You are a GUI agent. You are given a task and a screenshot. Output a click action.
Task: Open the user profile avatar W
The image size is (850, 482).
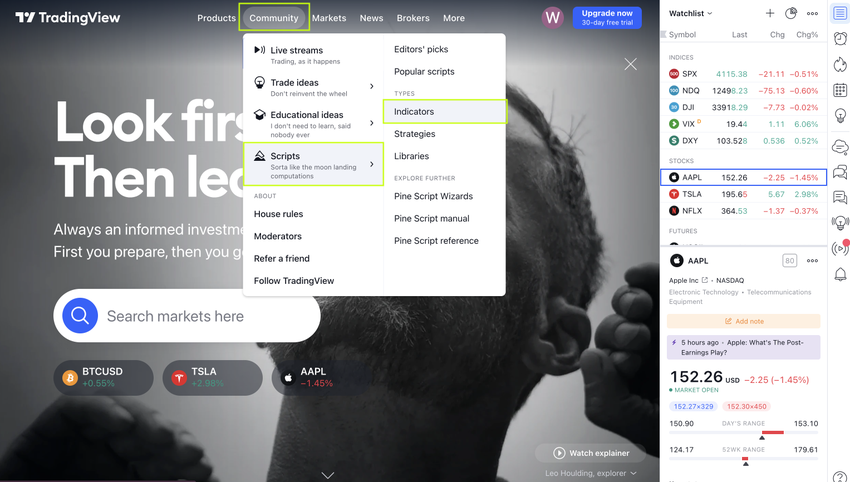(x=552, y=17)
